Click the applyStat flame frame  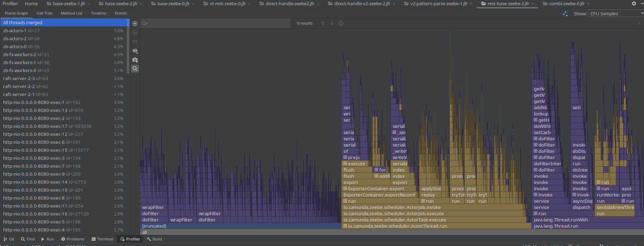click(431, 188)
